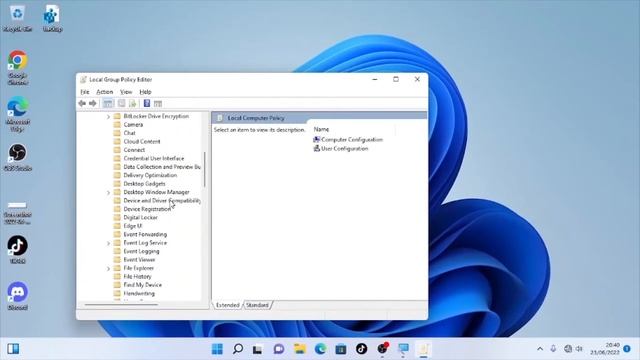This screenshot has width=640, height=360.
Task: Select Delivery Optimization folder
Action: click(x=145, y=175)
